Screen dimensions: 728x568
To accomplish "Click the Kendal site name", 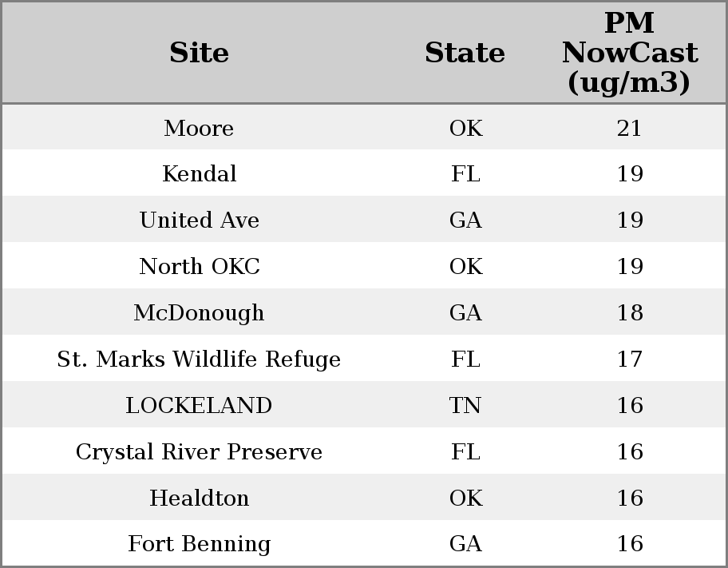I will pyautogui.click(x=199, y=174).
